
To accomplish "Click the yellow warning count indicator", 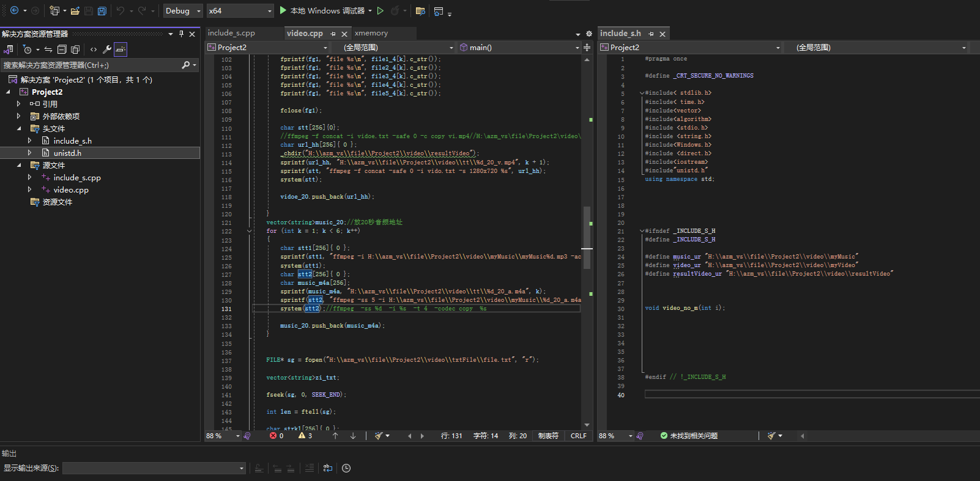I will click(305, 436).
